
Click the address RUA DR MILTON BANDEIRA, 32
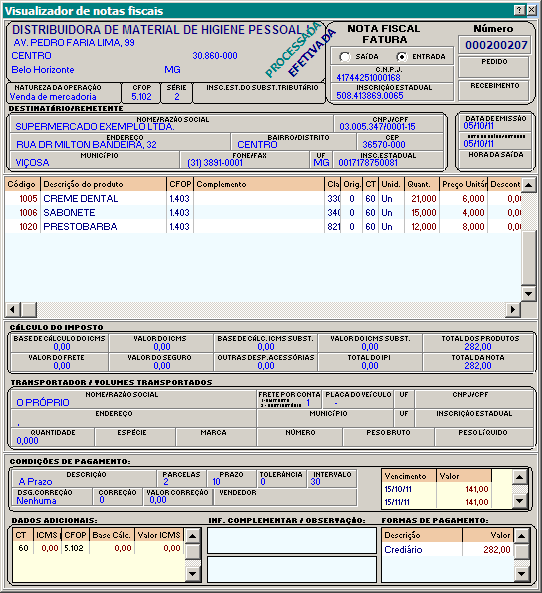tap(86, 144)
